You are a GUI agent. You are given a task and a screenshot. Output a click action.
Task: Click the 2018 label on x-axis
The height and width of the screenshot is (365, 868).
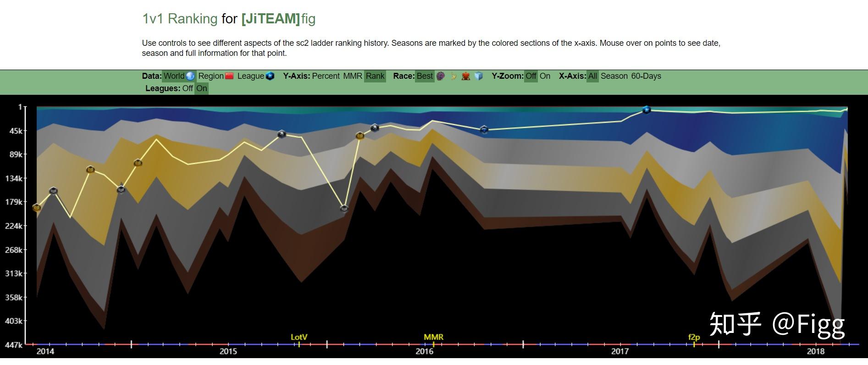tap(816, 351)
